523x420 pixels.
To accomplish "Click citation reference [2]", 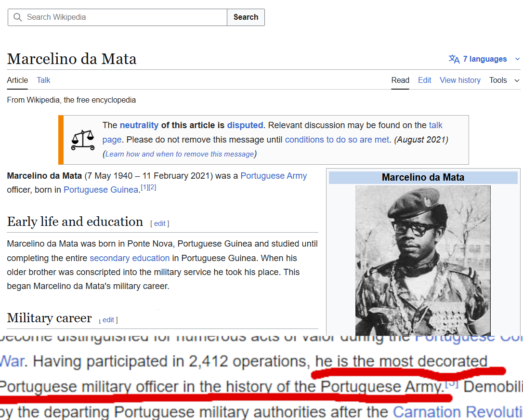I will pos(153,187).
